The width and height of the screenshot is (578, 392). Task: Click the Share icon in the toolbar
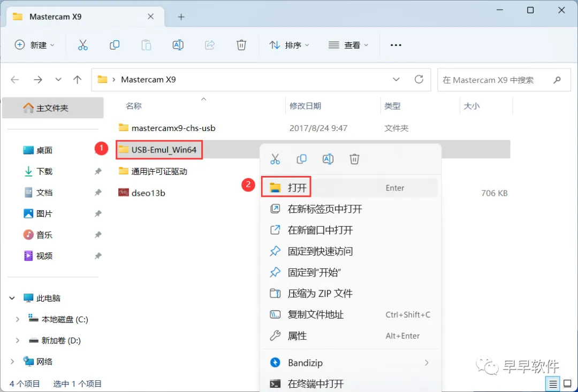[x=210, y=45]
